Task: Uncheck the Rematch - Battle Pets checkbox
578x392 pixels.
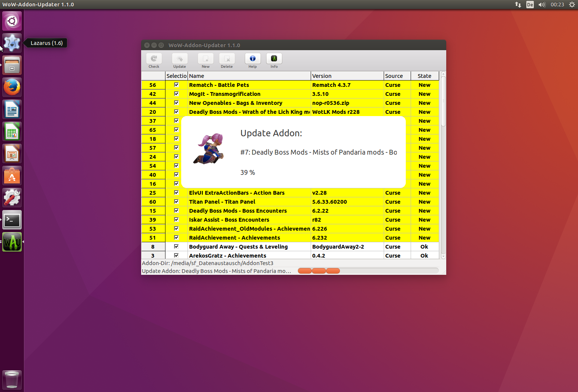Action: (x=176, y=85)
